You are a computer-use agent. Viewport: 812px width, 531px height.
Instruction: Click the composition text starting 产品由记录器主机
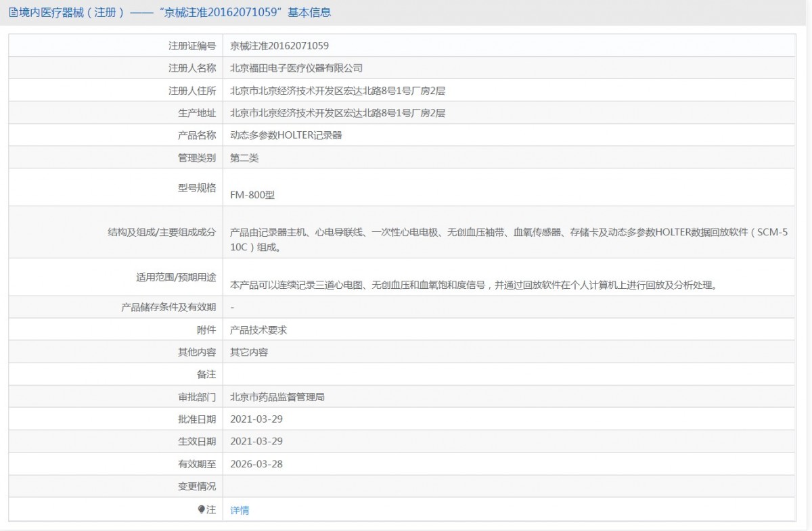pyautogui.click(x=509, y=239)
